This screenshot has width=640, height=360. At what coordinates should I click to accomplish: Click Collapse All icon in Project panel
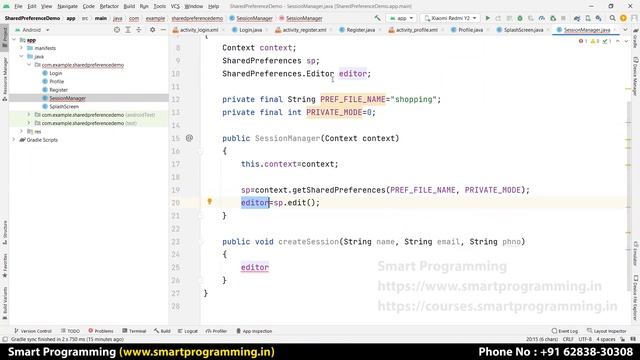139,30
